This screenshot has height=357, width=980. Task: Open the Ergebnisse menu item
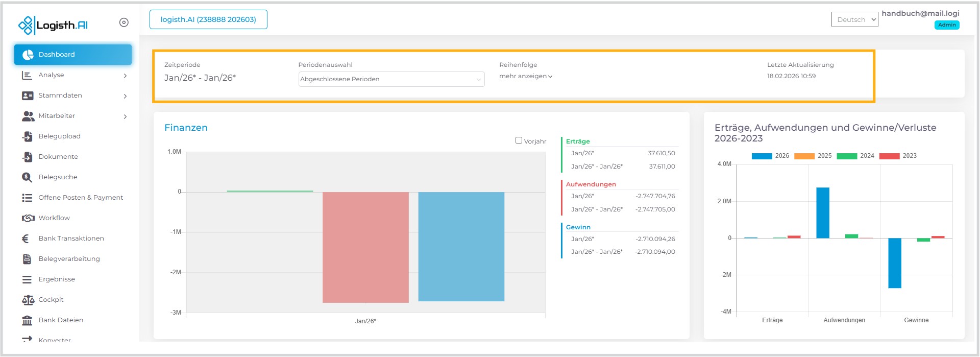pyautogui.click(x=57, y=279)
